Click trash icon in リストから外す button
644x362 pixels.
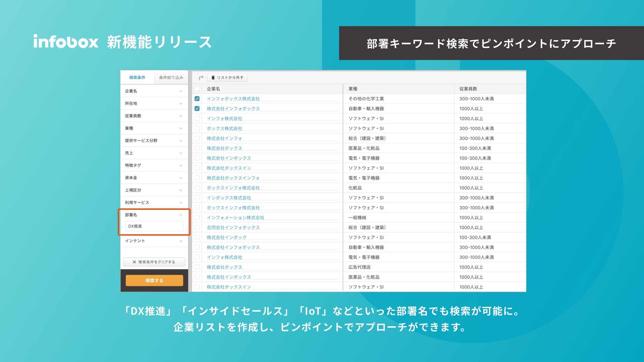pos(213,78)
